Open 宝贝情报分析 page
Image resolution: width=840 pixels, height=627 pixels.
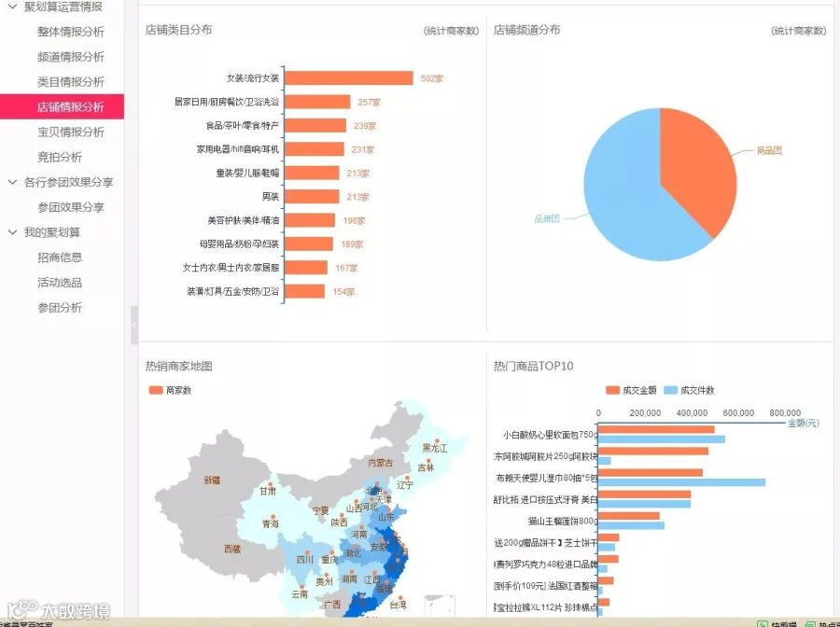tap(71, 132)
